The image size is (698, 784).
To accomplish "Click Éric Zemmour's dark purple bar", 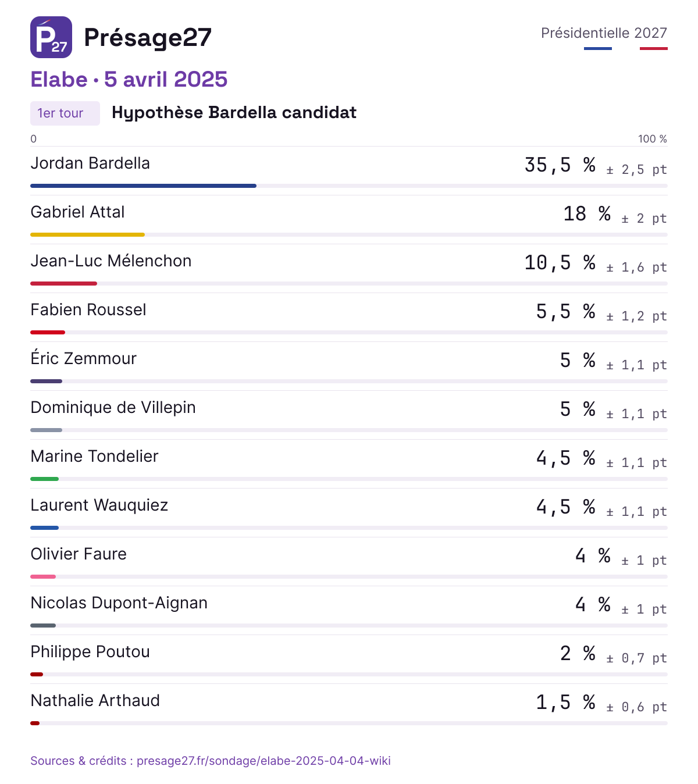I will pyautogui.click(x=46, y=382).
